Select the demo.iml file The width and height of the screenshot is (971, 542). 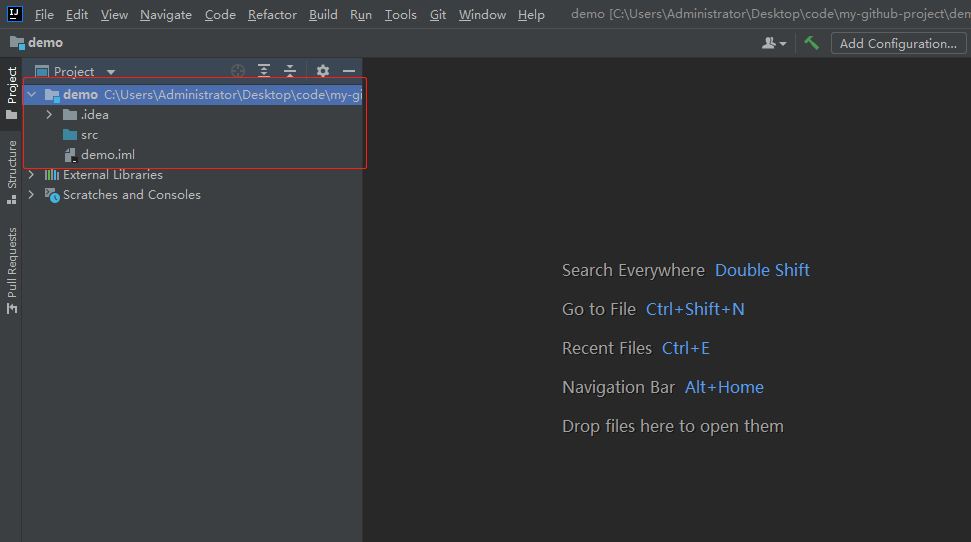coord(100,155)
